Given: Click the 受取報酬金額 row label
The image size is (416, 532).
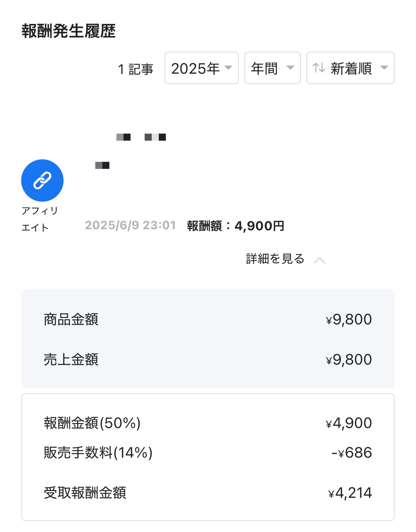Looking at the screenshot, I should [x=85, y=493].
